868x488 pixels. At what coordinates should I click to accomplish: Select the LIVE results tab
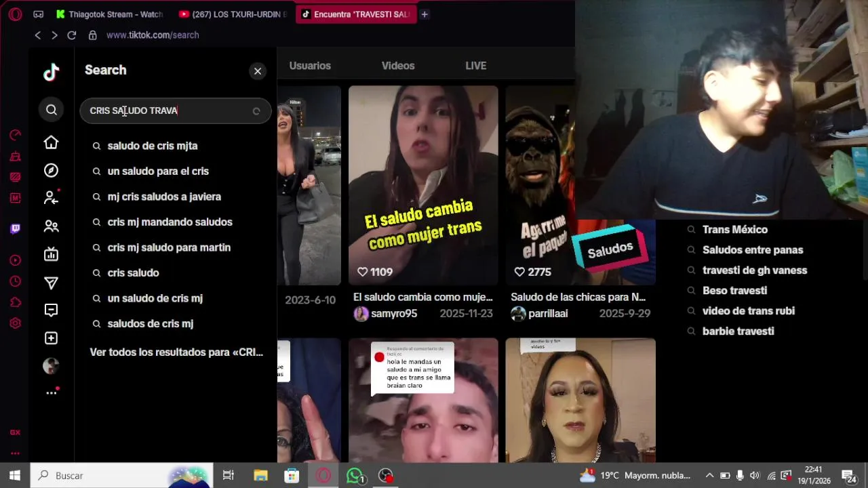click(x=475, y=66)
